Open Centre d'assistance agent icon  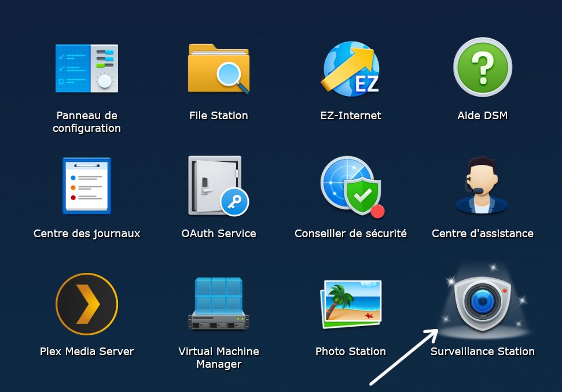(x=482, y=185)
